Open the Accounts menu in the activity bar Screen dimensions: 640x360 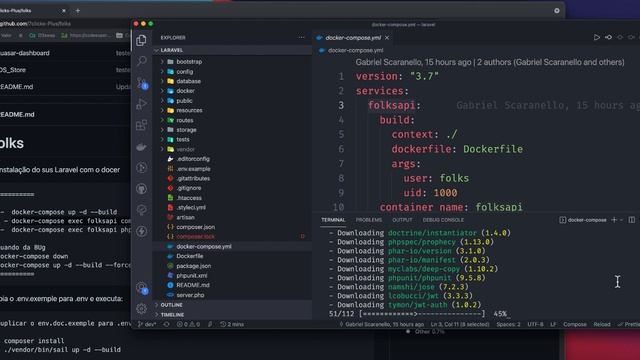point(142,288)
